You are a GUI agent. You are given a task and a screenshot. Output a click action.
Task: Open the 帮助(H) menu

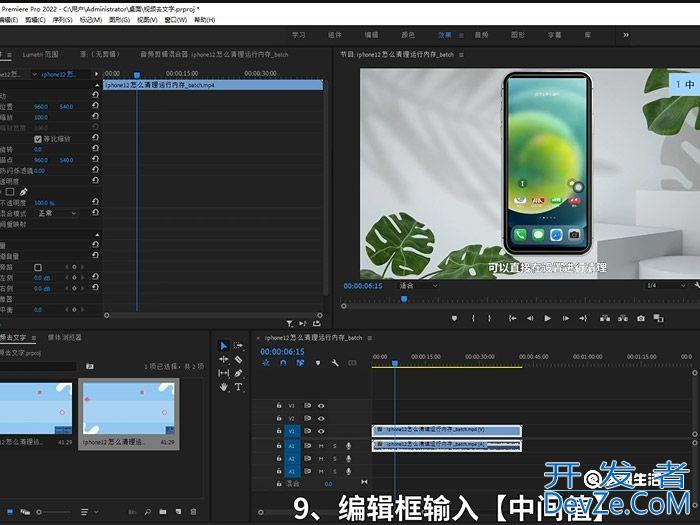click(204, 20)
